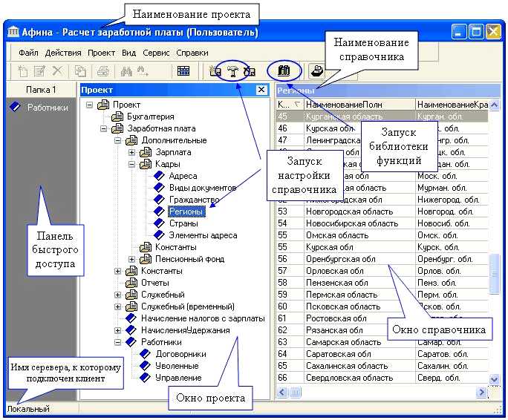Viewport: 508px width, 420px height.
Task: Click the delete X toolbar icon
Action: [57, 71]
